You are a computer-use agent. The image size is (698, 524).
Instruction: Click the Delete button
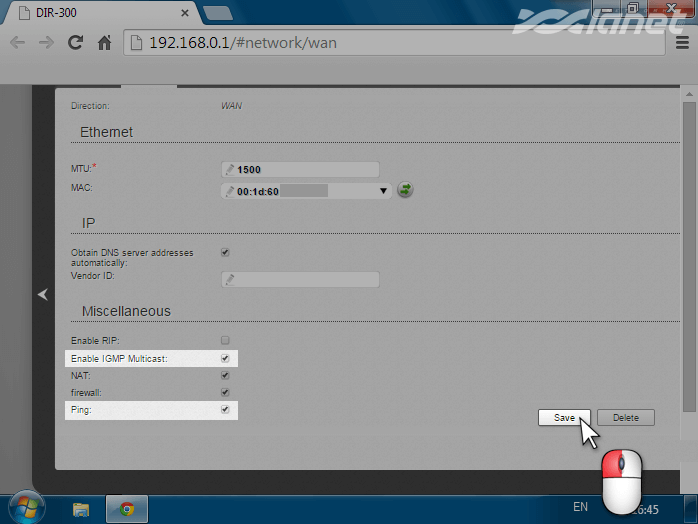[x=625, y=417]
